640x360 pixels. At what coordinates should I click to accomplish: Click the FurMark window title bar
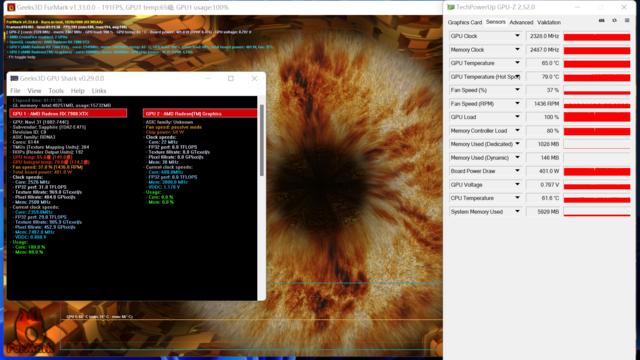click(x=222, y=7)
